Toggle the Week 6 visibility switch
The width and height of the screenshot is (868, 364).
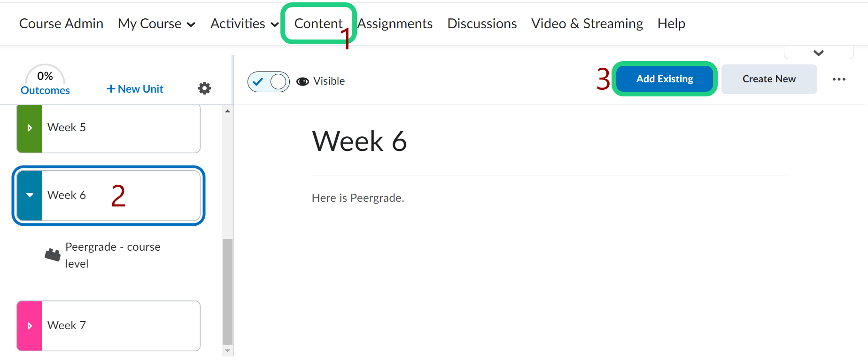click(269, 82)
